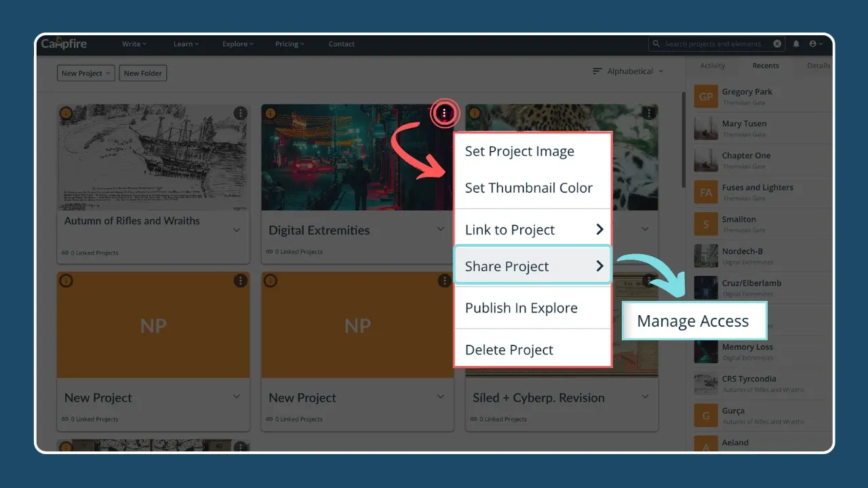Image resolution: width=868 pixels, height=488 pixels.
Task: Clear the search field with the X icon
Action: (x=777, y=44)
